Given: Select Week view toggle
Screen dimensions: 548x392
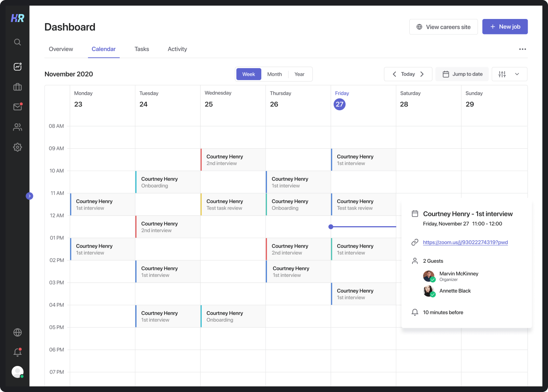Looking at the screenshot, I should tap(249, 74).
